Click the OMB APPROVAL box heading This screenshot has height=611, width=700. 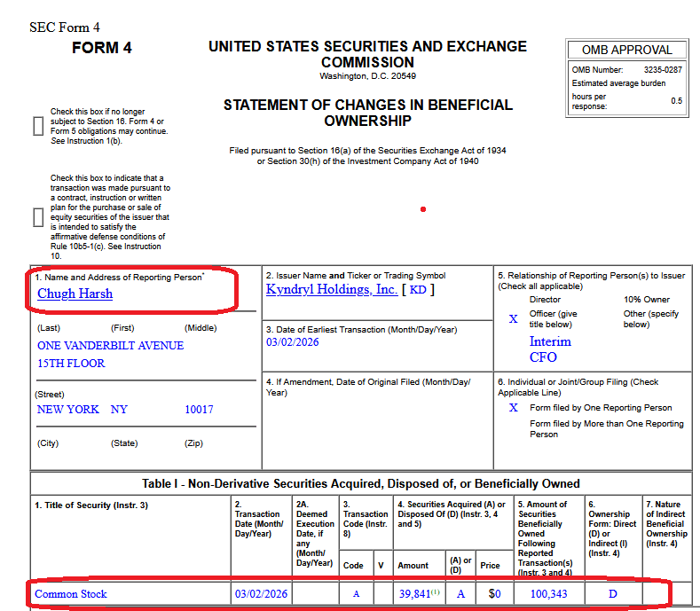pyautogui.click(x=626, y=50)
